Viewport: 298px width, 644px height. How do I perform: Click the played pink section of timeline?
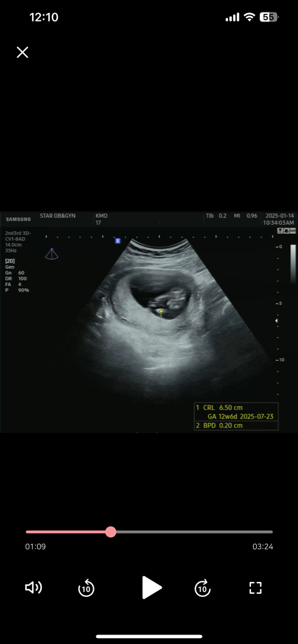coord(66,532)
